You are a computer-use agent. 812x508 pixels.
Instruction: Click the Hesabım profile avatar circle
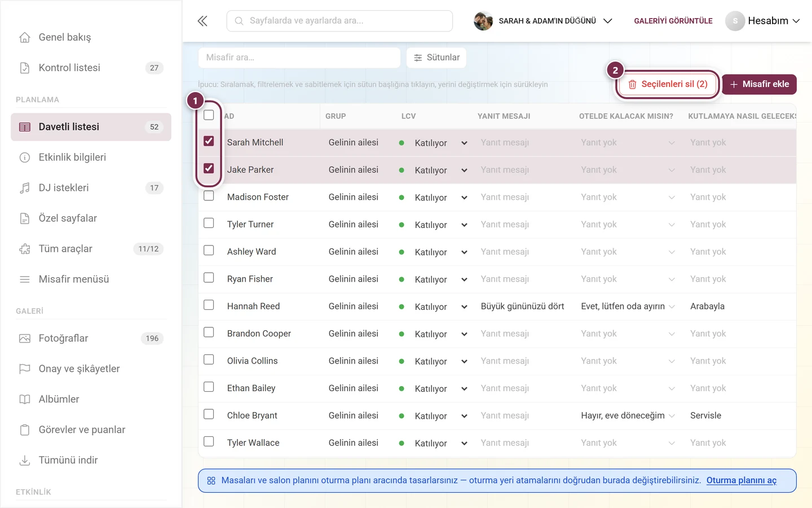pos(735,21)
